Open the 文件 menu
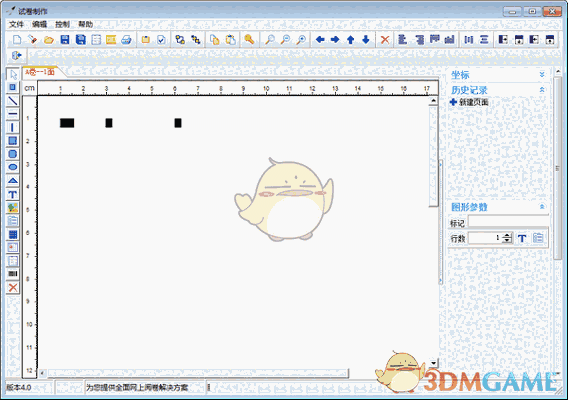 tap(16, 24)
